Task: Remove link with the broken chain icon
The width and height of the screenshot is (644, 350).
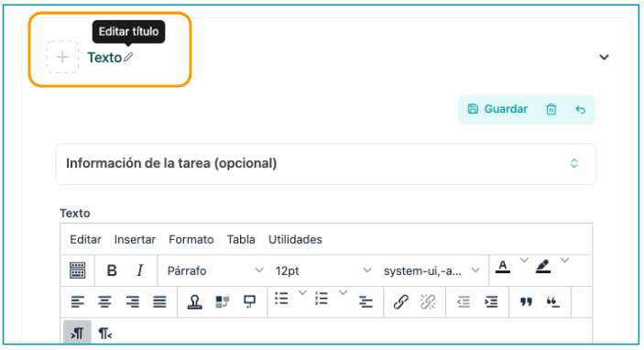Action: 428,302
